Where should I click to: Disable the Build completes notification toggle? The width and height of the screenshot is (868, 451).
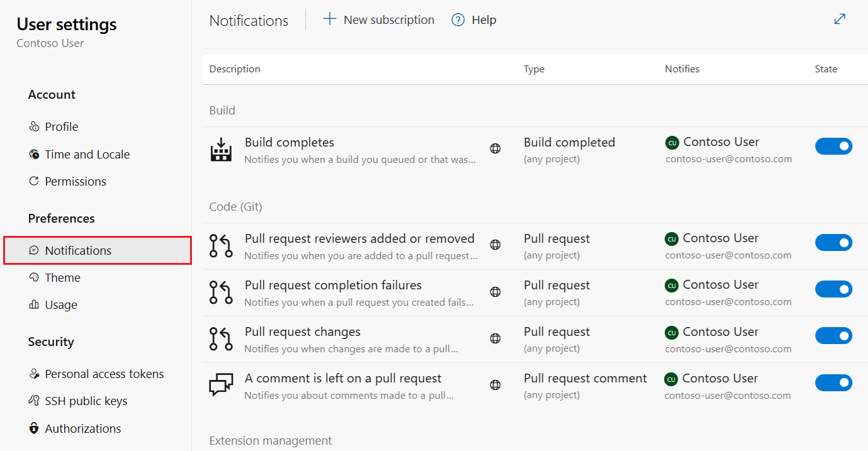pos(834,146)
